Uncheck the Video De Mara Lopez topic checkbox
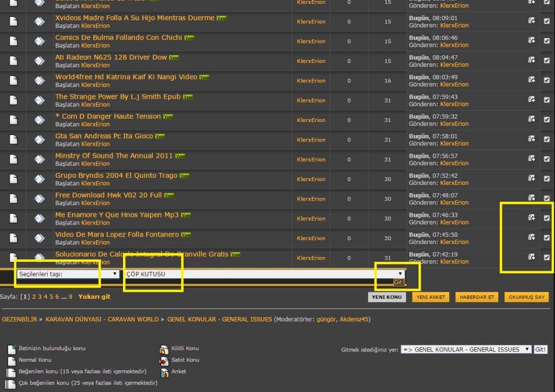 [x=546, y=237]
